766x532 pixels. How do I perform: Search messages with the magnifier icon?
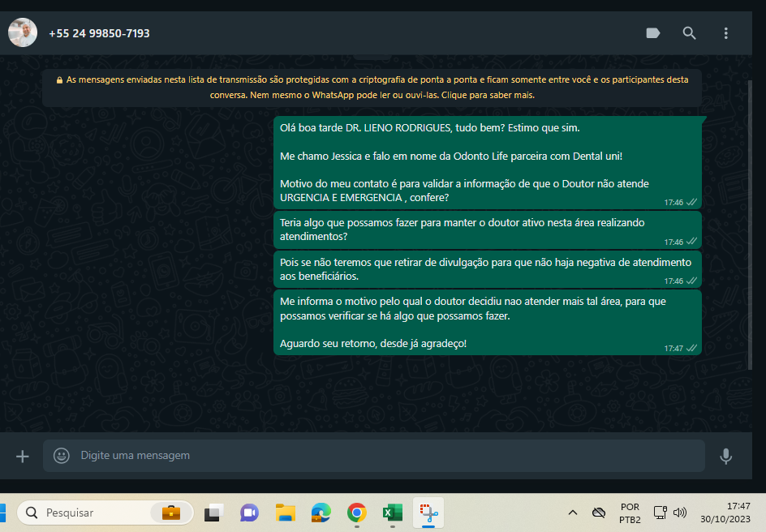(x=689, y=33)
